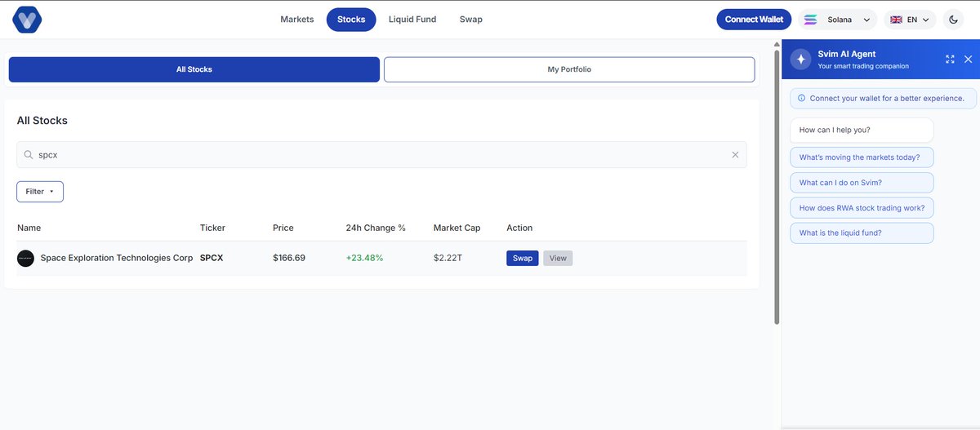Go to the Markets tab

297,20
